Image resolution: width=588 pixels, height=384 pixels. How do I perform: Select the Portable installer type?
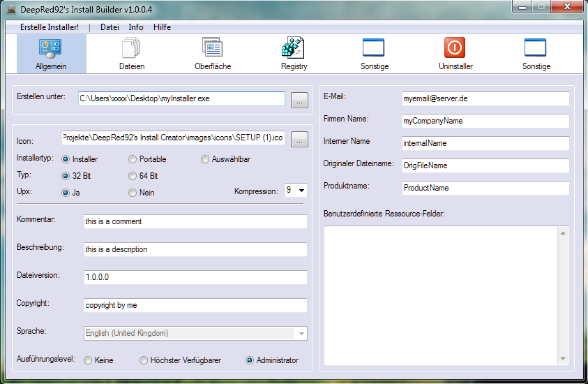pos(133,159)
